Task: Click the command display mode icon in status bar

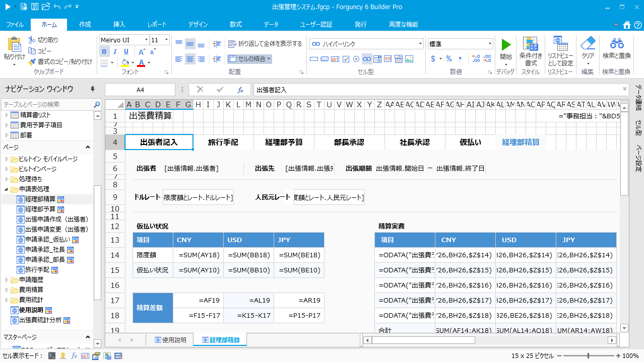Action: click(x=51, y=355)
